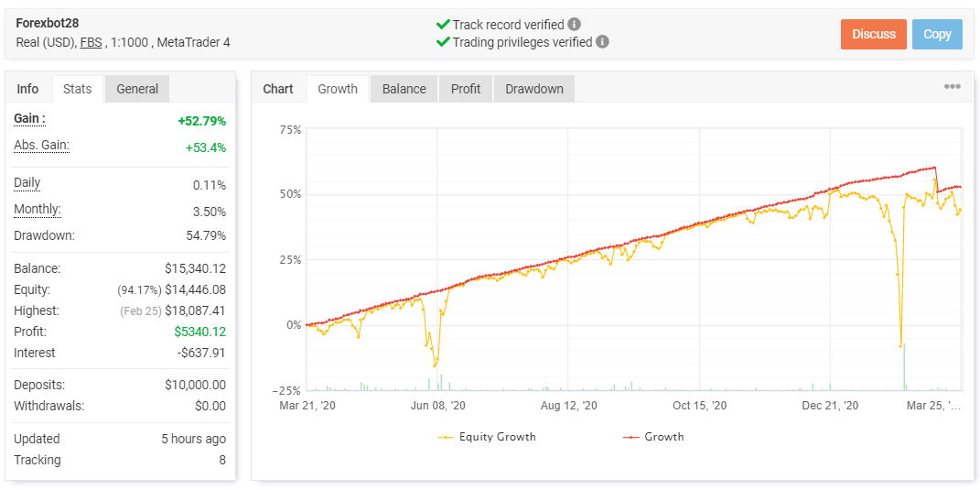The image size is (980, 490).
Task: Open the Info tab
Action: coord(28,89)
